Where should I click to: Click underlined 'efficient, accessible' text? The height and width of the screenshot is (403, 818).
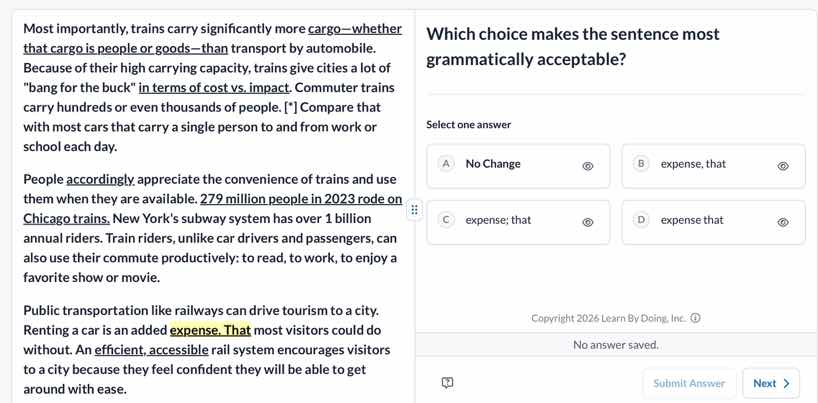point(151,350)
